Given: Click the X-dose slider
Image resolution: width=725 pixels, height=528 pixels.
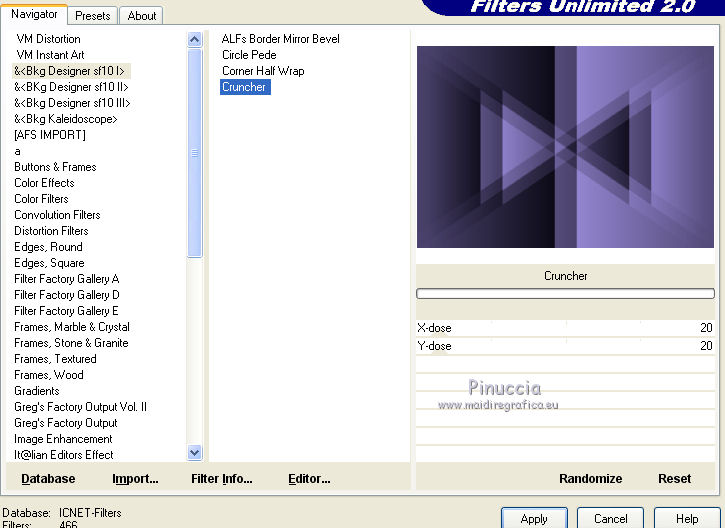Looking at the screenshot, I should click(565, 328).
